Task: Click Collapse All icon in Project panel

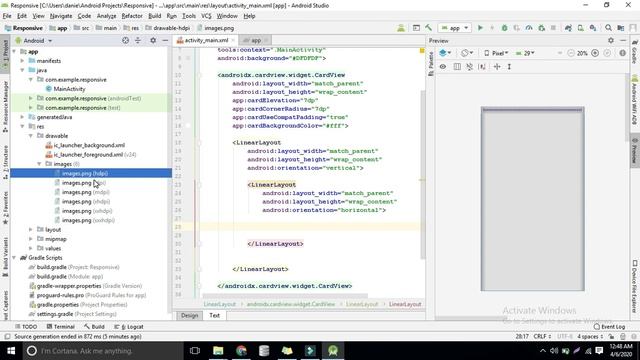Action: [x=138, y=40]
